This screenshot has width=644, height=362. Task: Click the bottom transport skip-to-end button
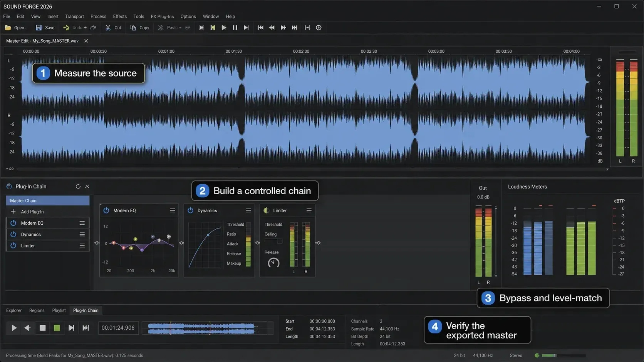[86, 328]
